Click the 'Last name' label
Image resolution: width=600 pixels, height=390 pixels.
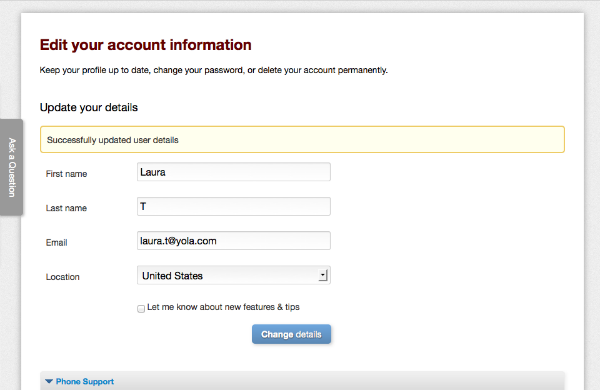coord(66,208)
